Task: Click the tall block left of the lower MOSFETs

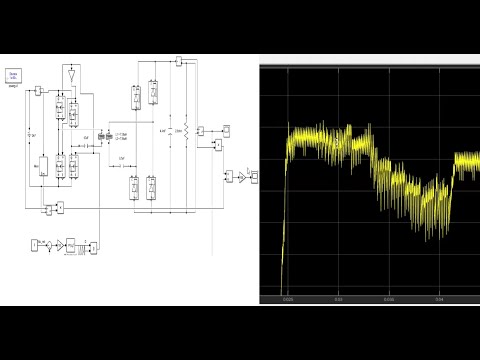Action: (x=43, y=166)
